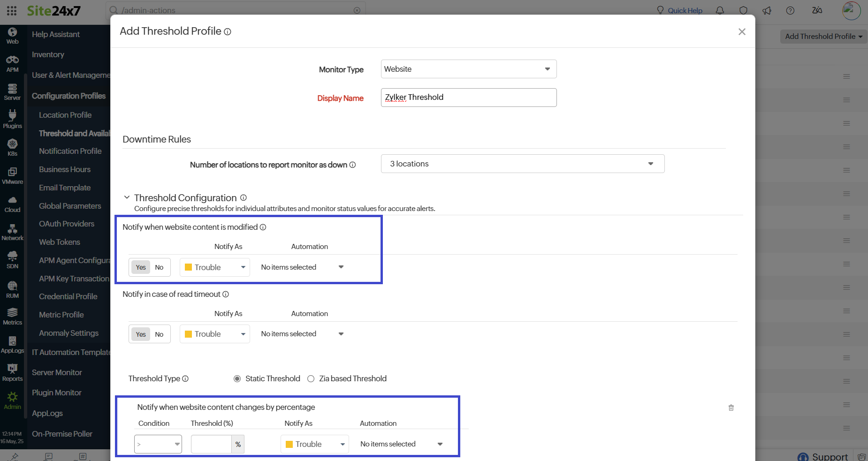Open Automation dropdown for content modified
The image size is (868, 461).
[303, 267]
